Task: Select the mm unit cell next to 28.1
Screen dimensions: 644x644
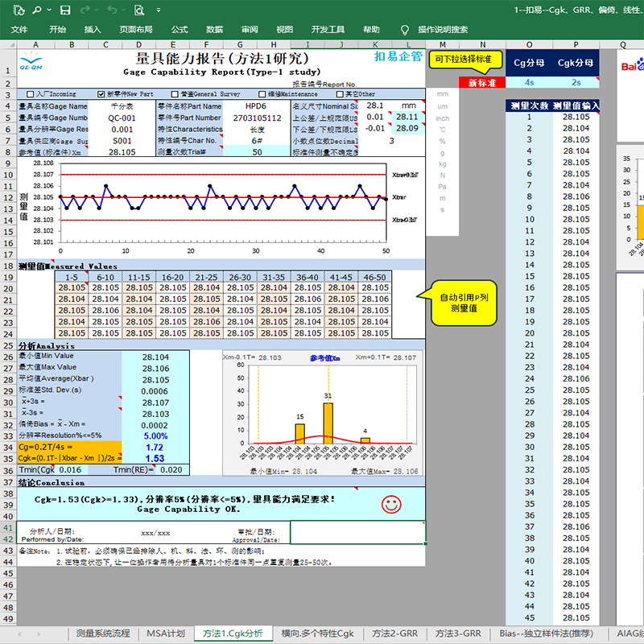Action: [409, 105]
